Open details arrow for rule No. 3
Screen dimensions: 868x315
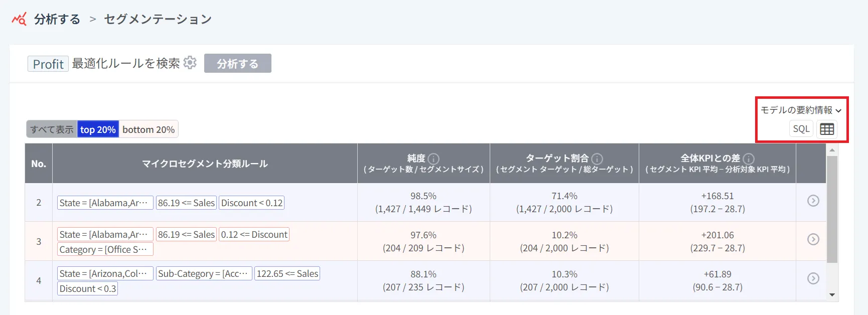pos(813,239)
